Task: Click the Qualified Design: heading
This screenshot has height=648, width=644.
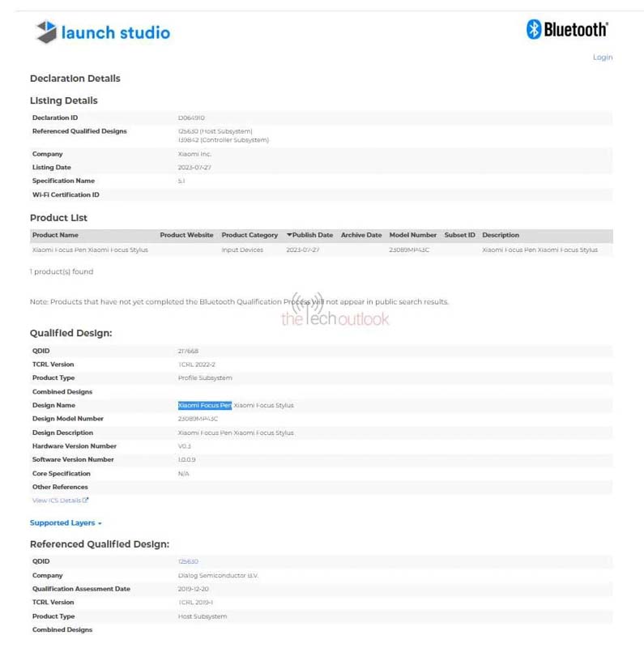Action: tap(70, 333)
